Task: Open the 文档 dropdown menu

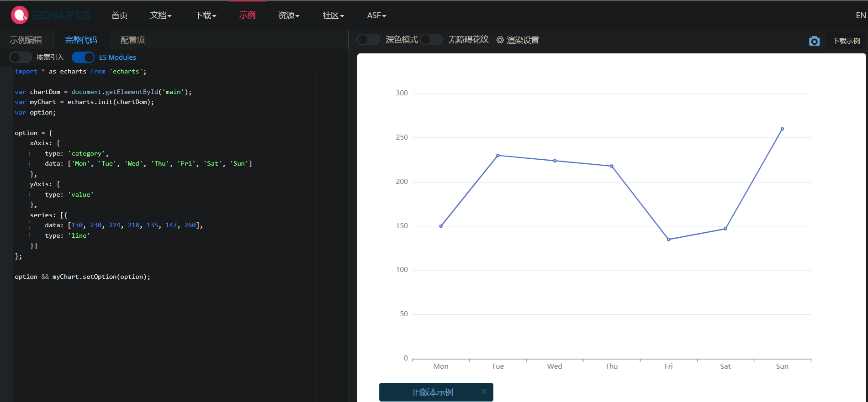Action: point(161,16)
